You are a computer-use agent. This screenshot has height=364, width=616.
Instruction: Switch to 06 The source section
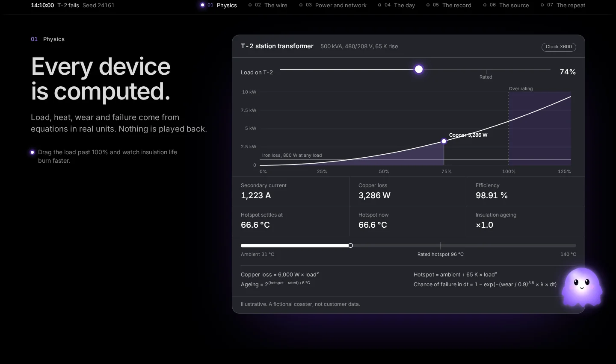point(506,5)
